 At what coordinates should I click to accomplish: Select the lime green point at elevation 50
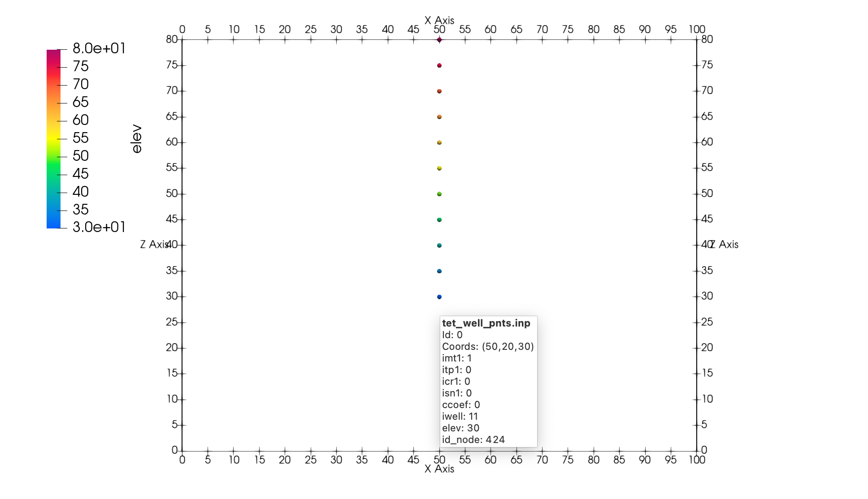(439, 194)
